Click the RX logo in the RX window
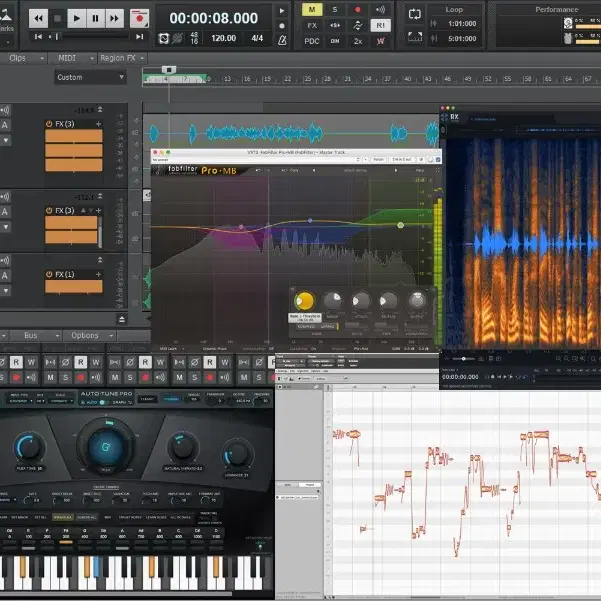 point(450,117)
